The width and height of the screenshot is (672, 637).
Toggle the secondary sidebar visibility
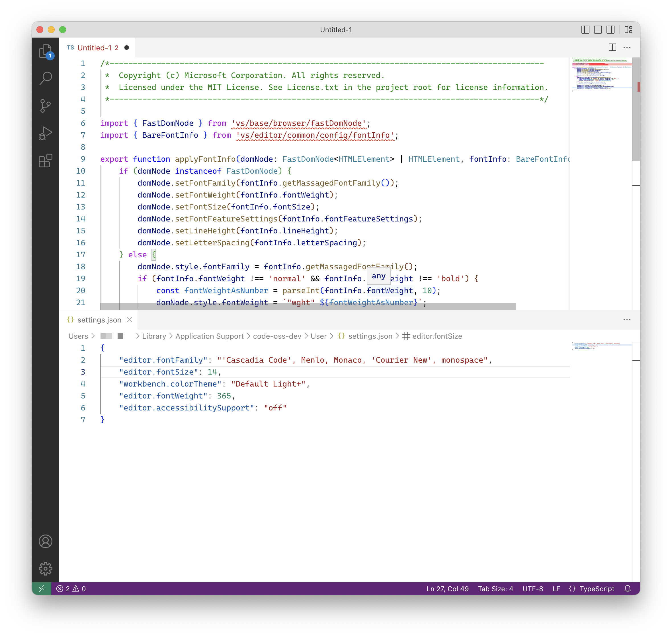click(x=610, y=30)
